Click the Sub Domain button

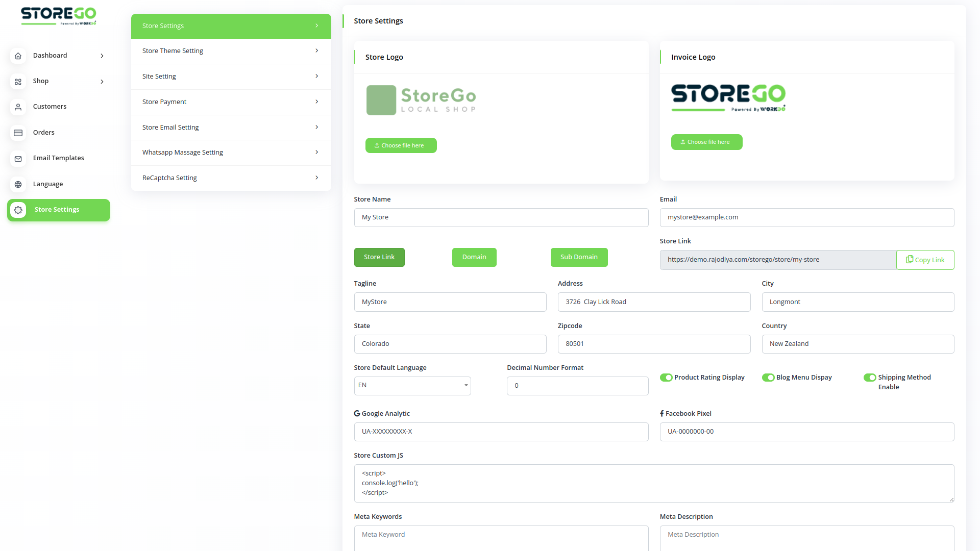pyautogui.click(x=579, y=257)
